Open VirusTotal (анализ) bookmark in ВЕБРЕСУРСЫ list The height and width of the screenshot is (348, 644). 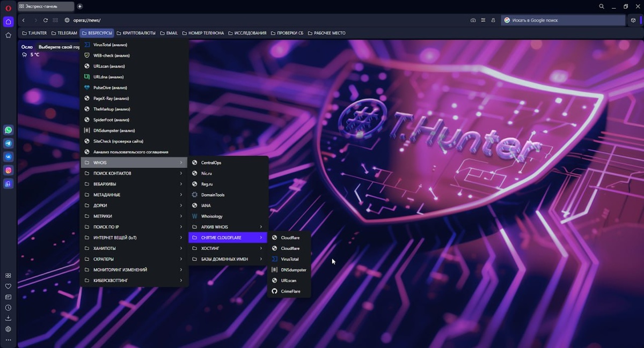(x=134, y=45)
